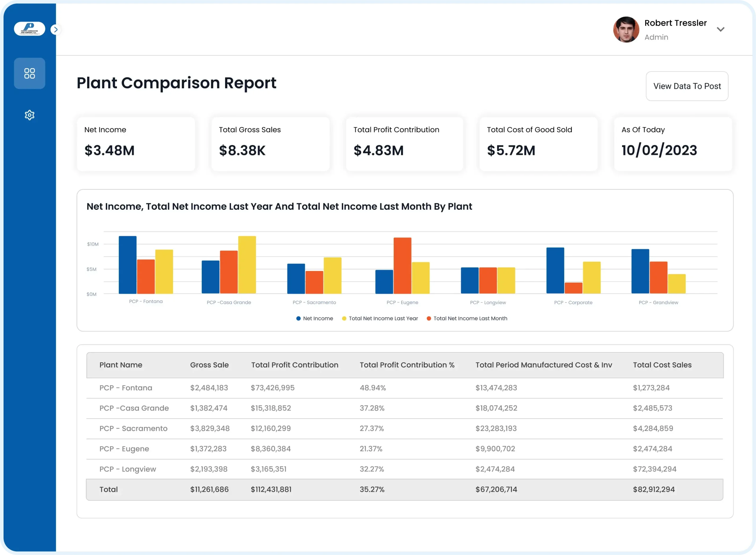
Task: Toggle Total Net Income Last Month legend dot
Action: point(428,318)
